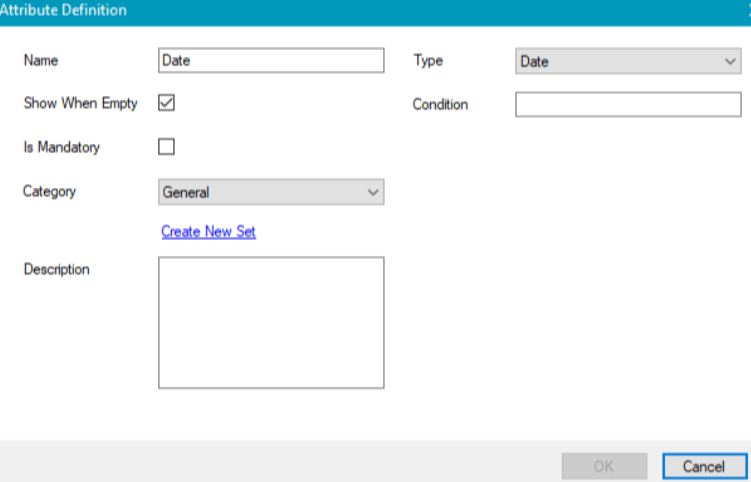Enable the Is Mandatory checkbox
Viewport: 751px width, 482px height.
pos(167,147)
